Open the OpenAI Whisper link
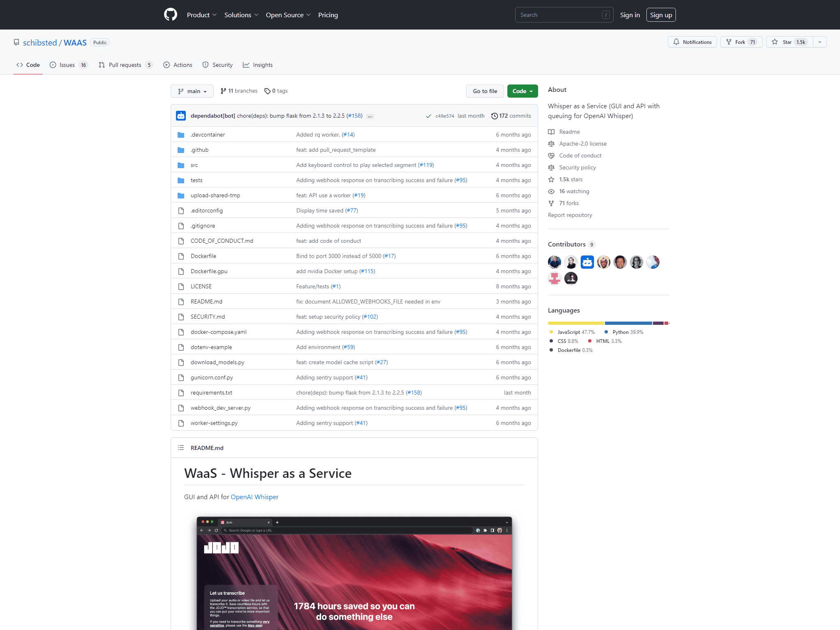This screenshot has width=840, height=630. click(254, 497)
